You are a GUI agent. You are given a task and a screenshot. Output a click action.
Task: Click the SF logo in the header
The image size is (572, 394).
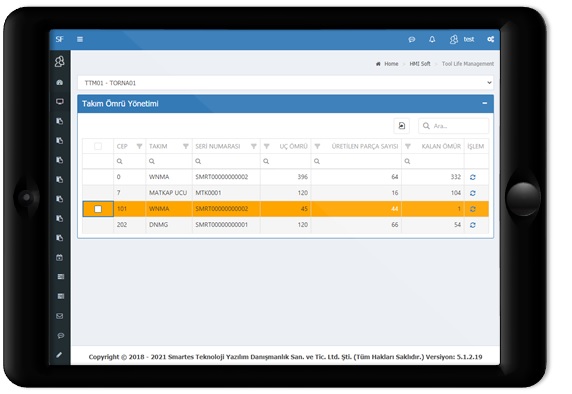pyautogui.click(x=59, y=39)
